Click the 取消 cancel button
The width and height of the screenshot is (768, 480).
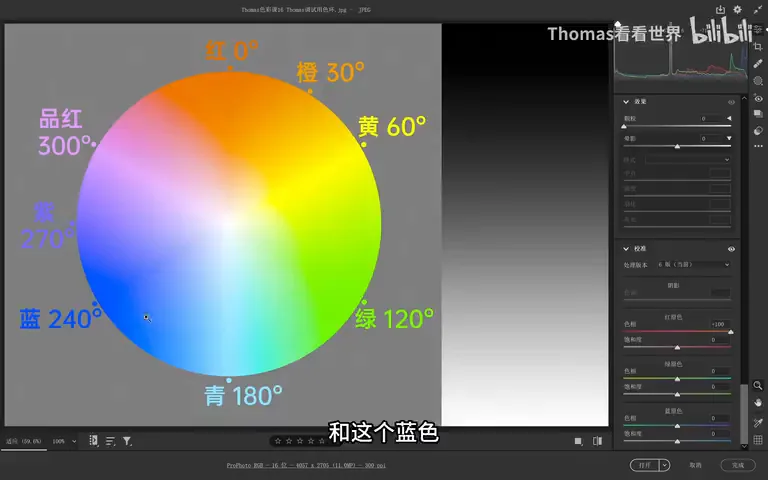point(695,465)
